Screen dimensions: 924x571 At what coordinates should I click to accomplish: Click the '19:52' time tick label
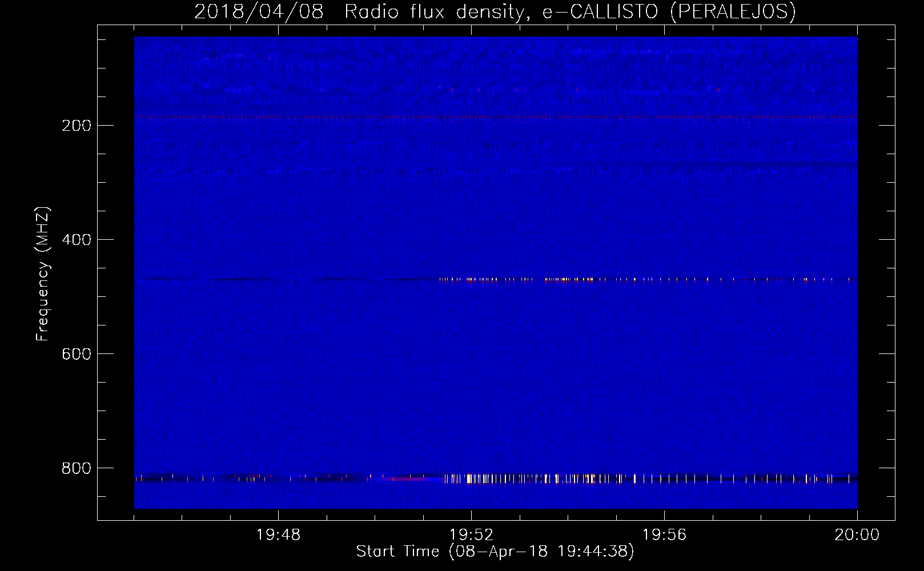coord(471,535)
